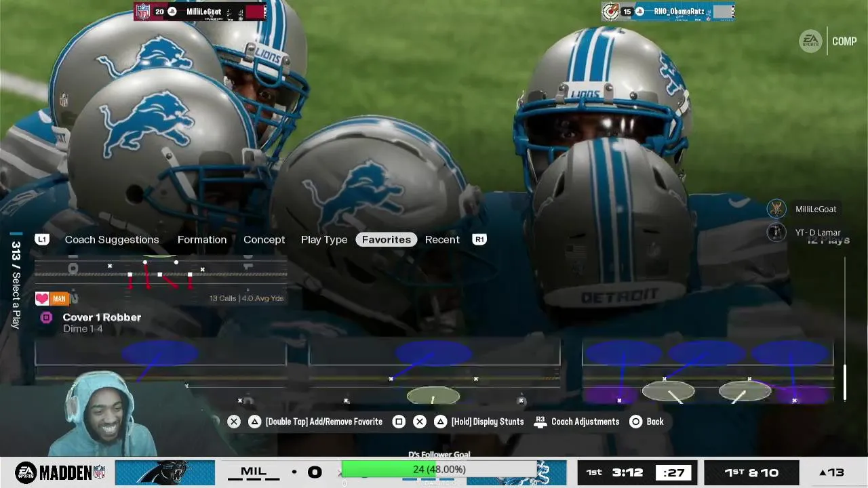Click the 1st quarter indicator
868x488 pixels.
(x=594, y=472)
